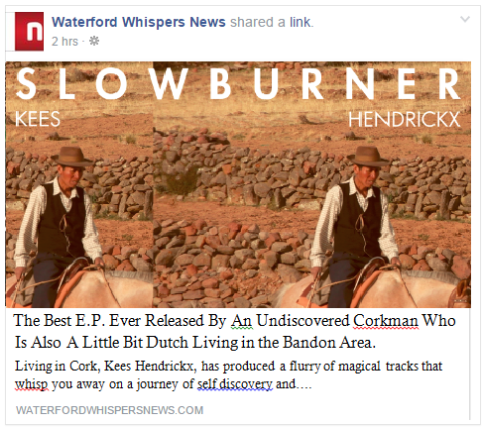
Task: Click the HENDRICKX text on the cover art
Action: click(x=404, y=120)
